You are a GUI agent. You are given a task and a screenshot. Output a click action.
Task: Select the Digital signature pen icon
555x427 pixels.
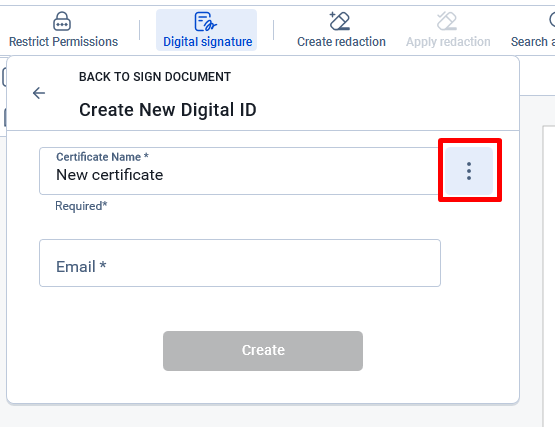[x=205, y=22]
